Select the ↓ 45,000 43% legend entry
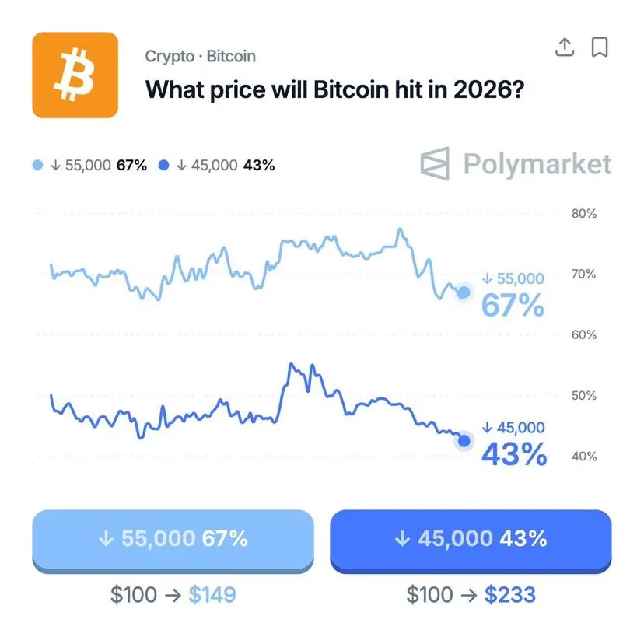The width and height of the screenshot is (644, 644). coord(224,166)
